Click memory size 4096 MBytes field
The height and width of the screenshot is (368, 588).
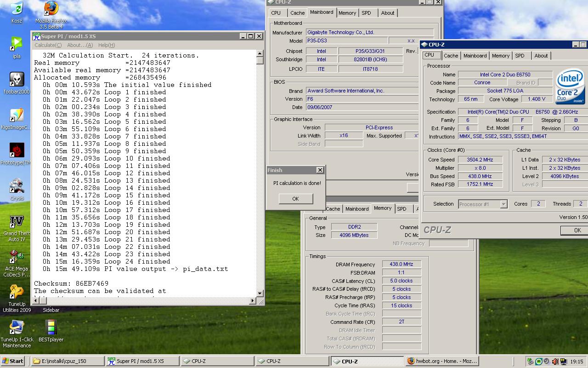pos(354,235)
